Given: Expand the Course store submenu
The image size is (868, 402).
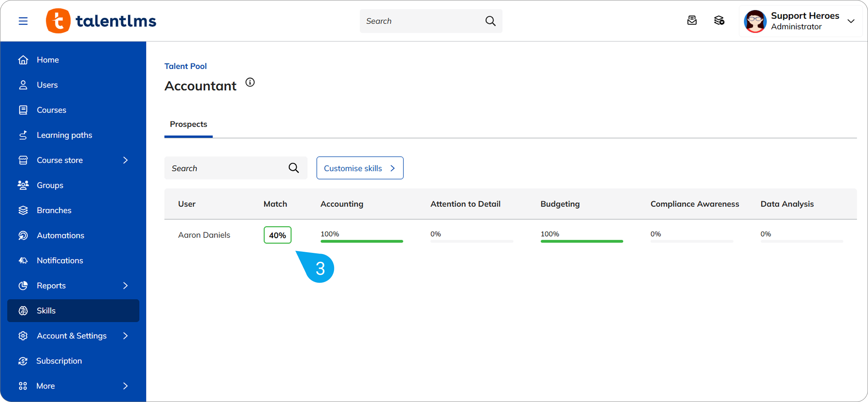Looking at the screenshot, I should pos(126,160).
